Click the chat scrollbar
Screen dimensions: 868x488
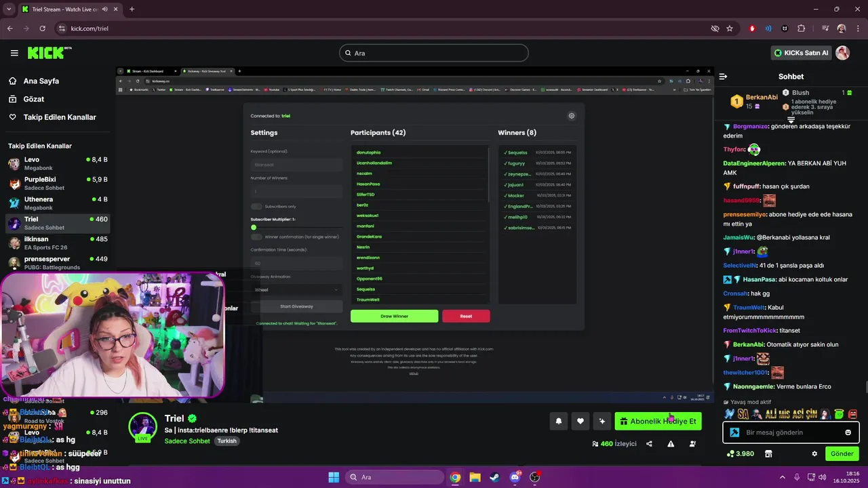(x=865, y=388)
